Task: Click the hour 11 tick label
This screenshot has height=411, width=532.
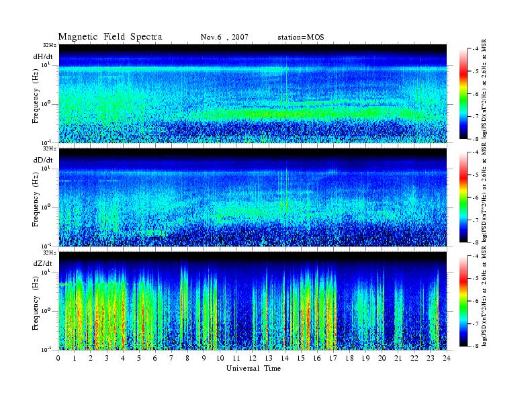Action: [236, 359]
